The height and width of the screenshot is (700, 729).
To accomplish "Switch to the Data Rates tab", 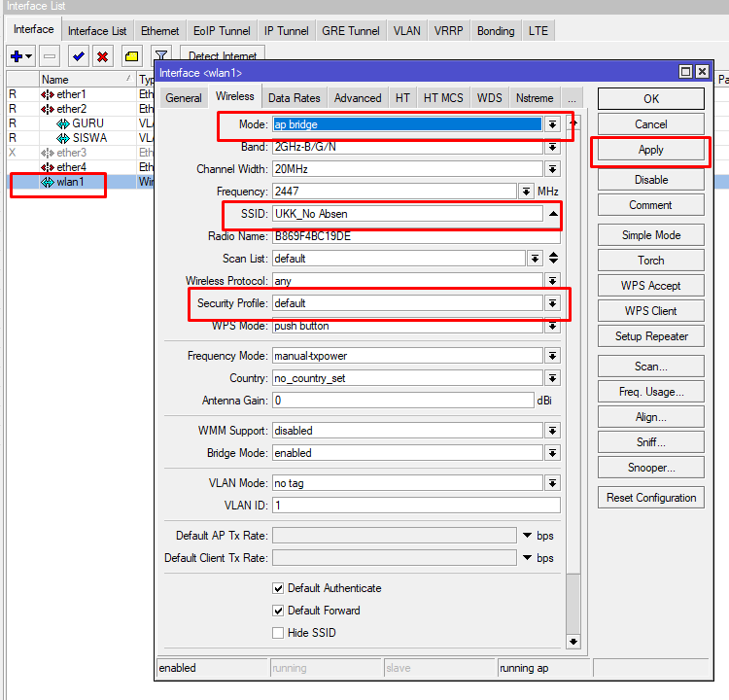I will click(x=294, y=97).
